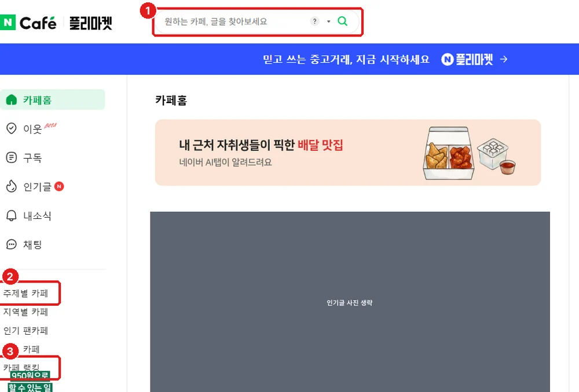Image resolution: width=579 pixels, height=392 pixels.
Task: Click the search help question mark icon
Action: 314,21
